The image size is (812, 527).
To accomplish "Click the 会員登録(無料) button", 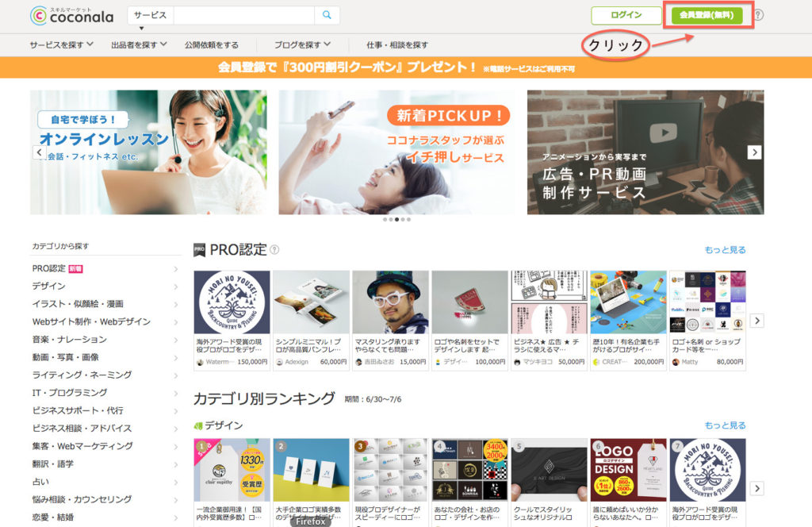I will click(707, 15).
